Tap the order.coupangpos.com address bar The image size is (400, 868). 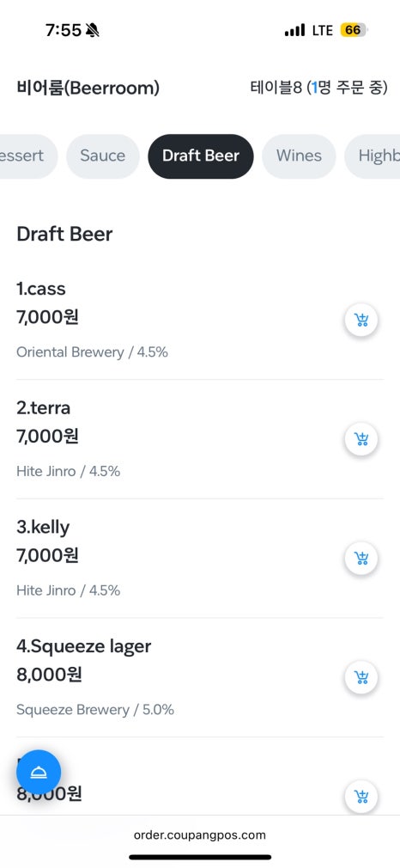200,834
